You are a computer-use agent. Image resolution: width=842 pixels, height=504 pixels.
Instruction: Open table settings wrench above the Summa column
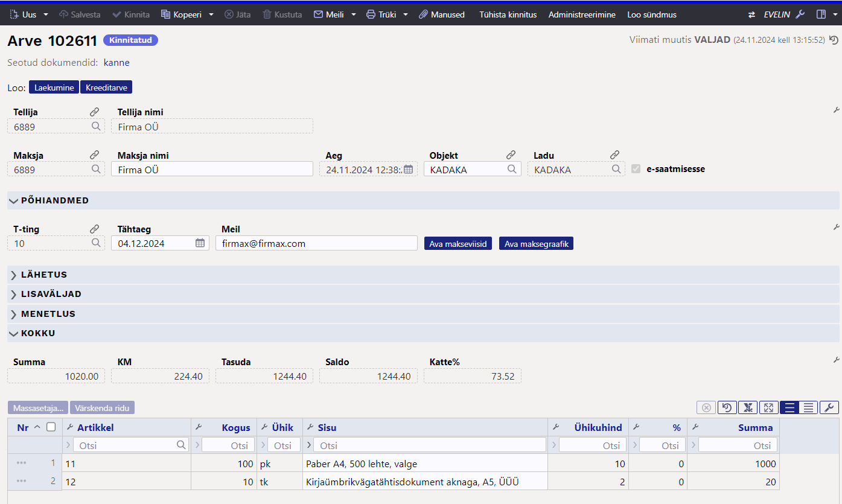pyautogui.click(x=829, y=407)
